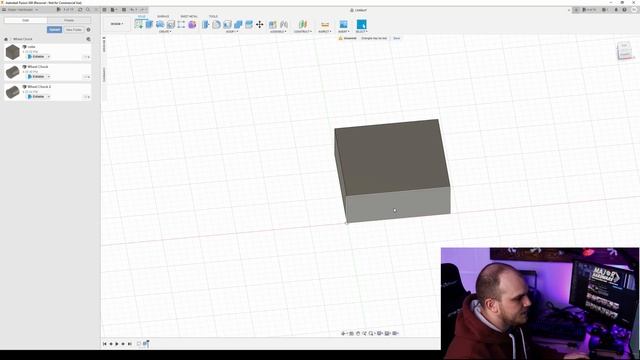Open the cube design thumbnail
The width and height of the screenshot is (640, 360).
coord(13,52)
